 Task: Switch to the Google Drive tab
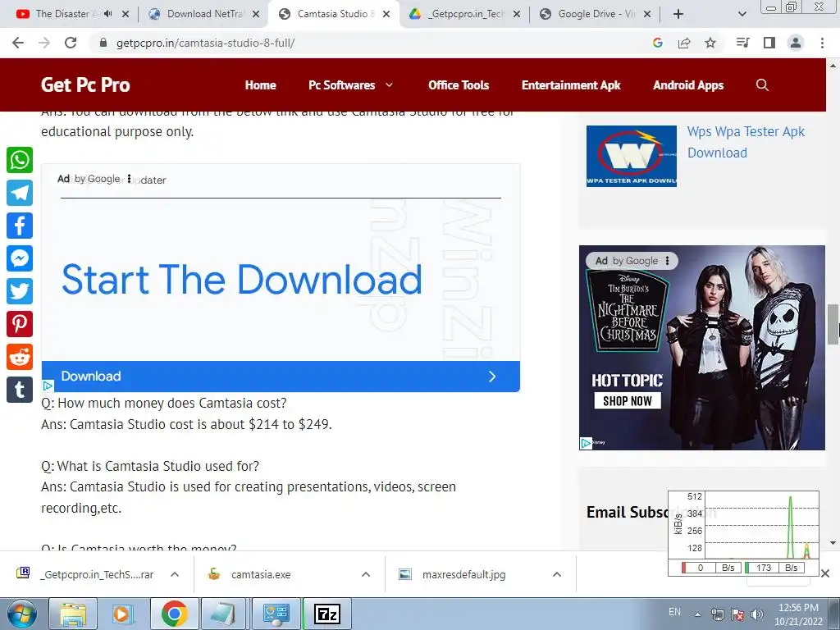coord(596,14)
